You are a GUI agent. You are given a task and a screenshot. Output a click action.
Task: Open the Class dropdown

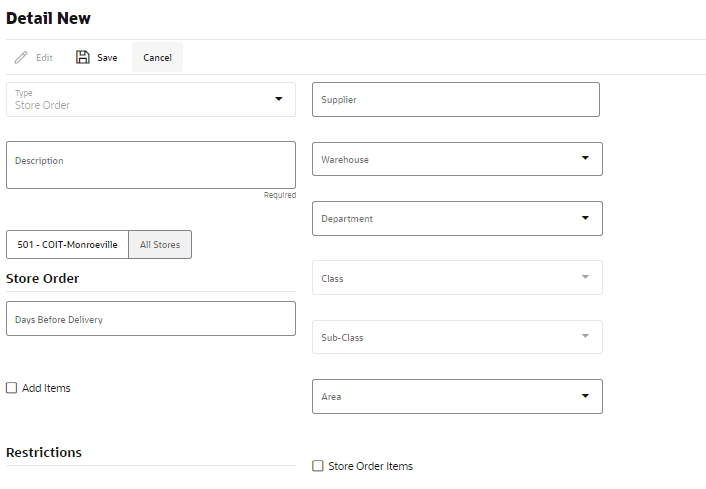(457, 278)
